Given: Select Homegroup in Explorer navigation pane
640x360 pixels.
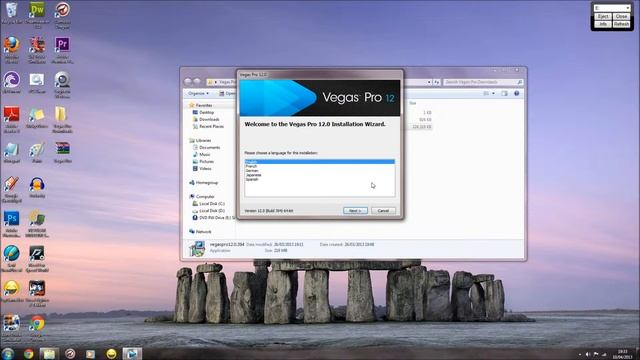Looking at the screenshot, I should pos(207,182).
